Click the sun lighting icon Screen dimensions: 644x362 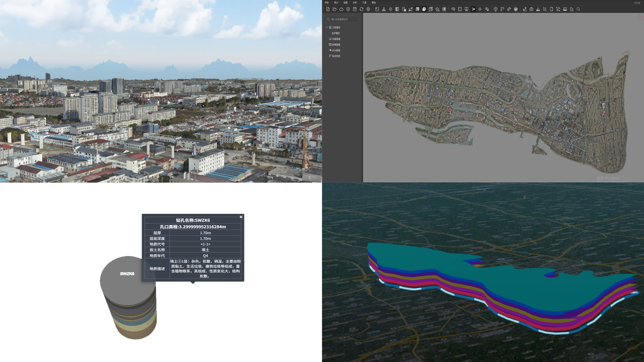pyautogui.click(x=390, y=9)
